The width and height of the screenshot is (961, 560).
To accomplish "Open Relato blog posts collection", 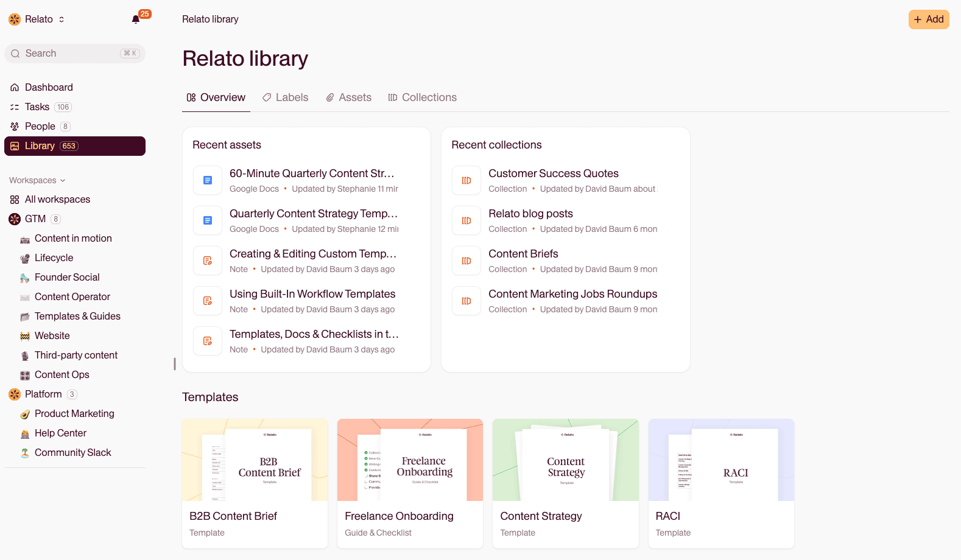I will pos(530,214).
